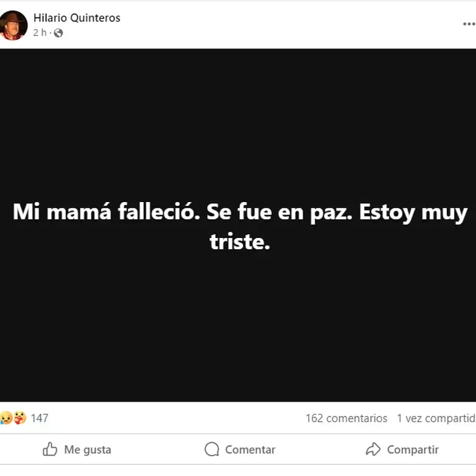This screenshot has width=476, height=476.
Task: Open the 162 comentarios link
Action: click(346, 418)
